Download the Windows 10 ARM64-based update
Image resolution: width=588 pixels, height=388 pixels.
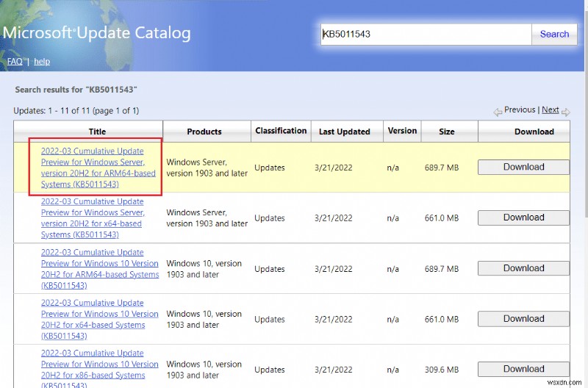tap(523, 269)
